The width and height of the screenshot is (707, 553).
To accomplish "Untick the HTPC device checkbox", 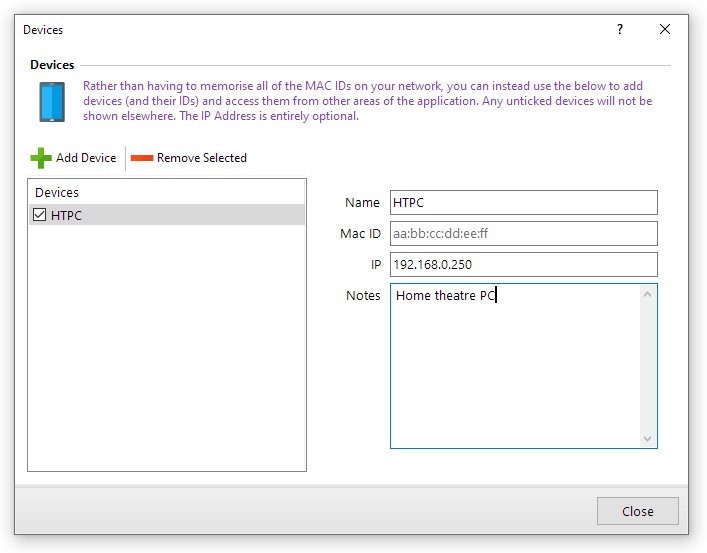I will (40, 215).
